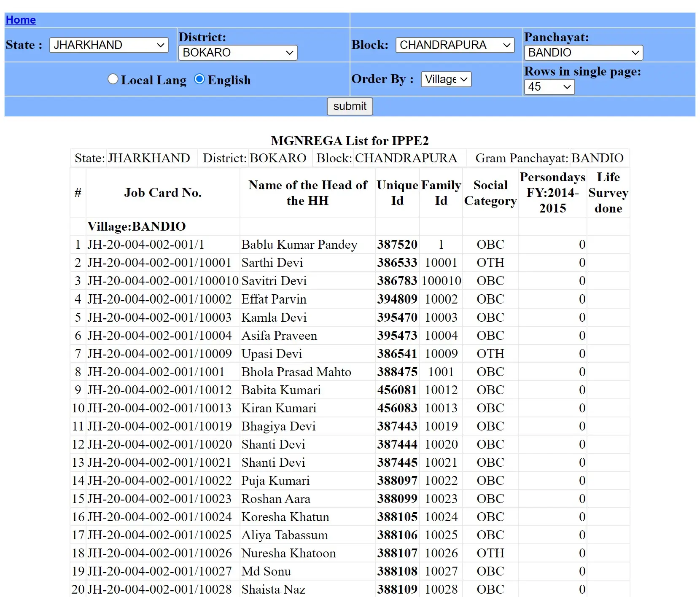Click job card JH-20-004-002-001/10028
The width and height of the screenshot is (700, 597).
coord(159,589)
